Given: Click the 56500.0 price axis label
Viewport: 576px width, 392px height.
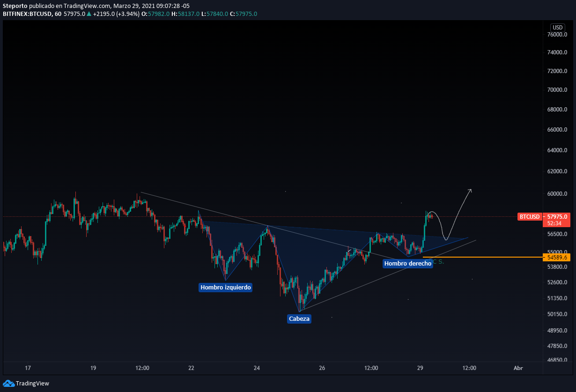Looking at the screenshot, I should click(557, 234).
